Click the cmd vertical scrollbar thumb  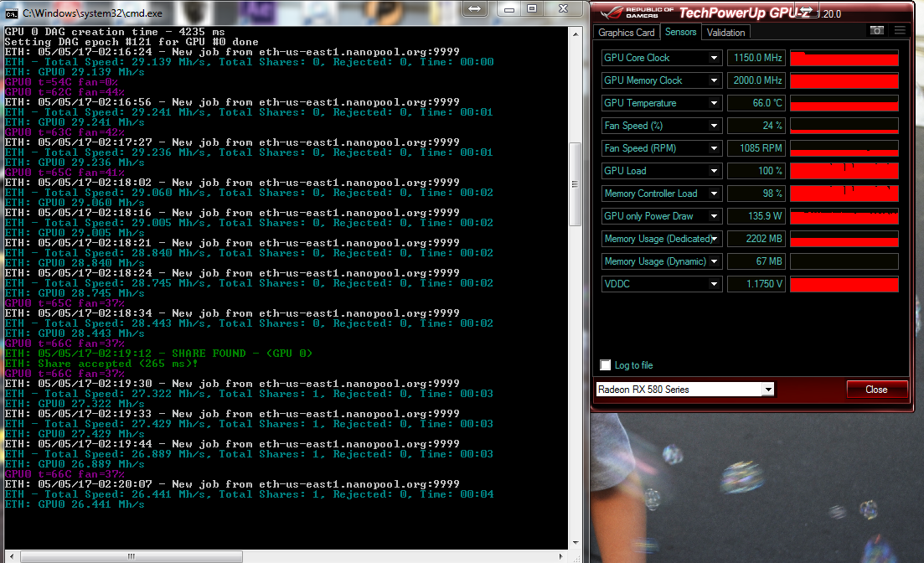tap(576, 184)
